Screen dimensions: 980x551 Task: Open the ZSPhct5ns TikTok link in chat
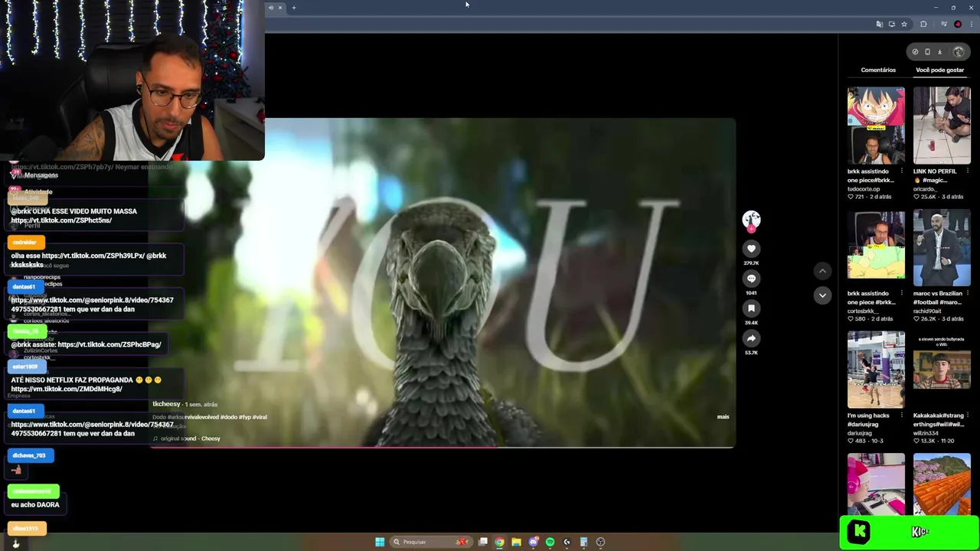click(61, 220)
